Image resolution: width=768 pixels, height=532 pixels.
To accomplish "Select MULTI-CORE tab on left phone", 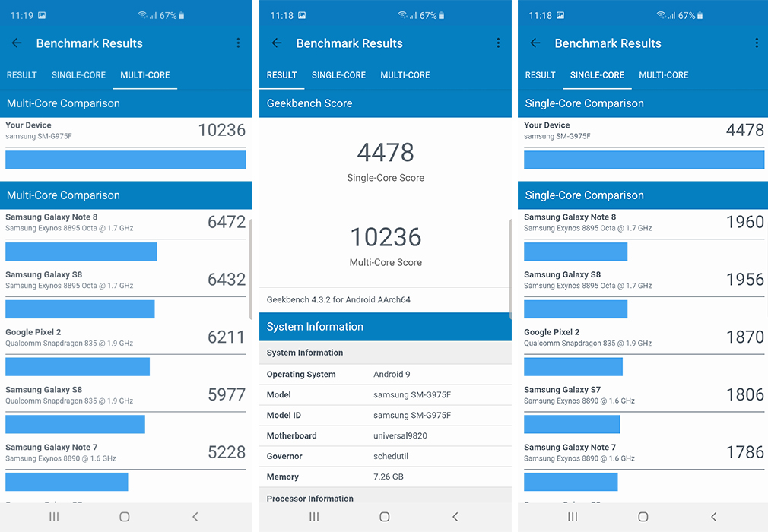I will (x=145, y=75).
